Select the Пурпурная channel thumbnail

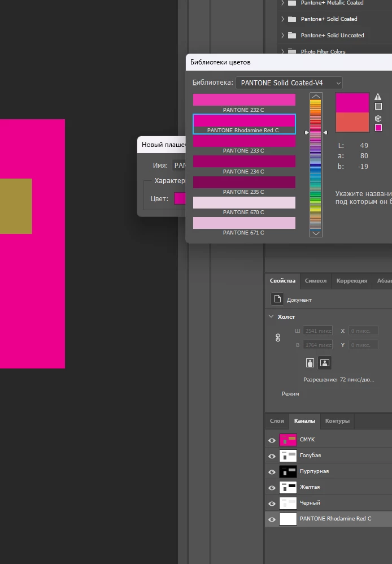point(288,471)
